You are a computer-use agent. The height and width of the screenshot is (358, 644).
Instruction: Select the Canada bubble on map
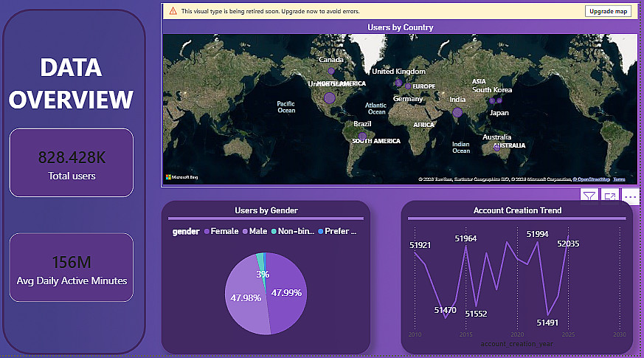point(331,71)
